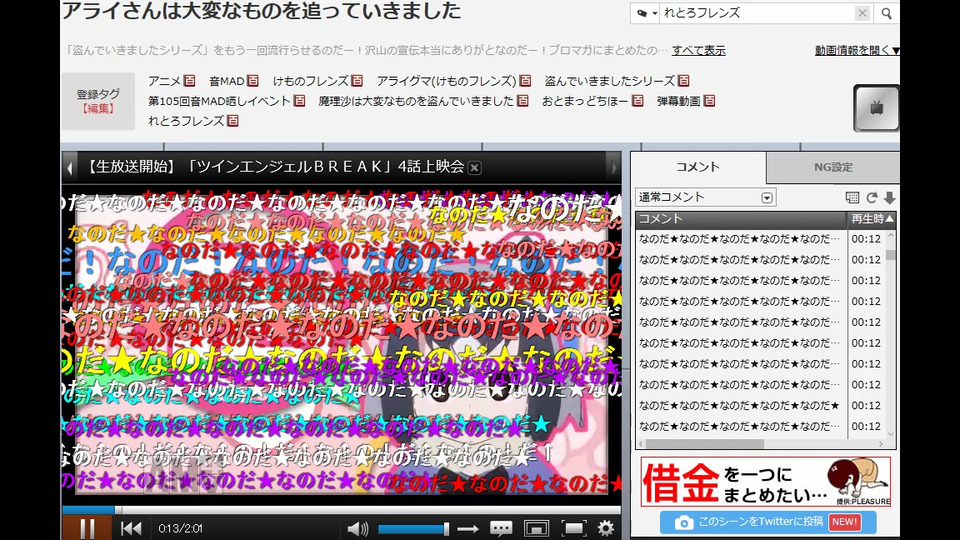Open the れとろフレンズ tag link

(x=186, y=121)
